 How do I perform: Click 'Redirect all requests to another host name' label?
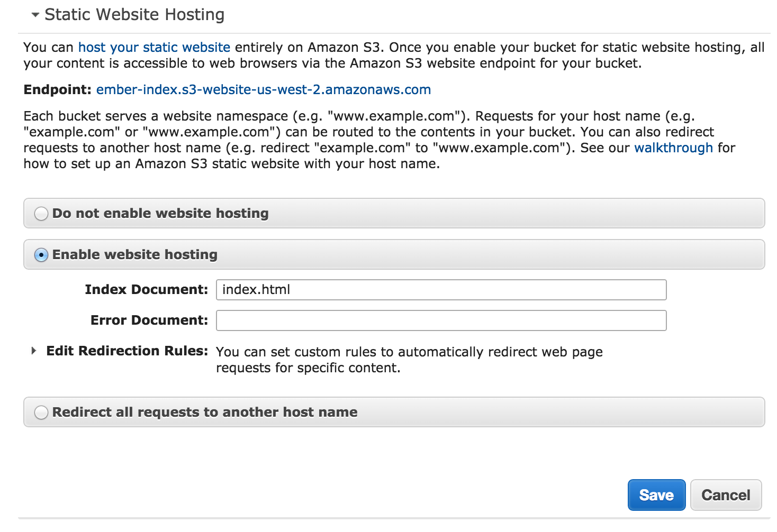tap(205, 412)
